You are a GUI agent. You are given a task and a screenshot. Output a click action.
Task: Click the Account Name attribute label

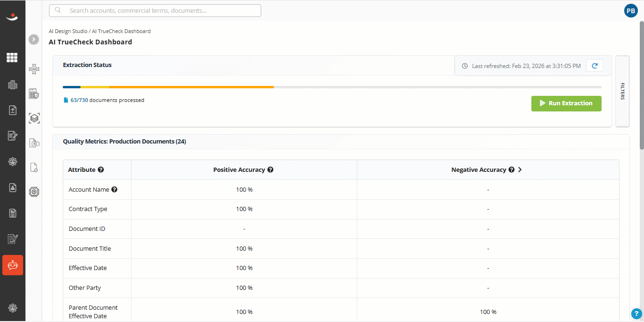89,189
